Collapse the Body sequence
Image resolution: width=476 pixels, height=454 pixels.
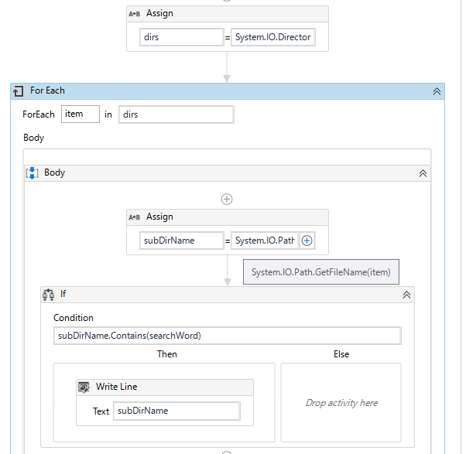pos(423,173)
